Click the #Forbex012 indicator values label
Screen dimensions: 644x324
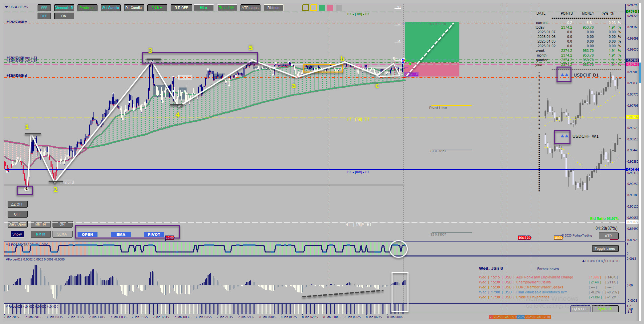point(35,259)
